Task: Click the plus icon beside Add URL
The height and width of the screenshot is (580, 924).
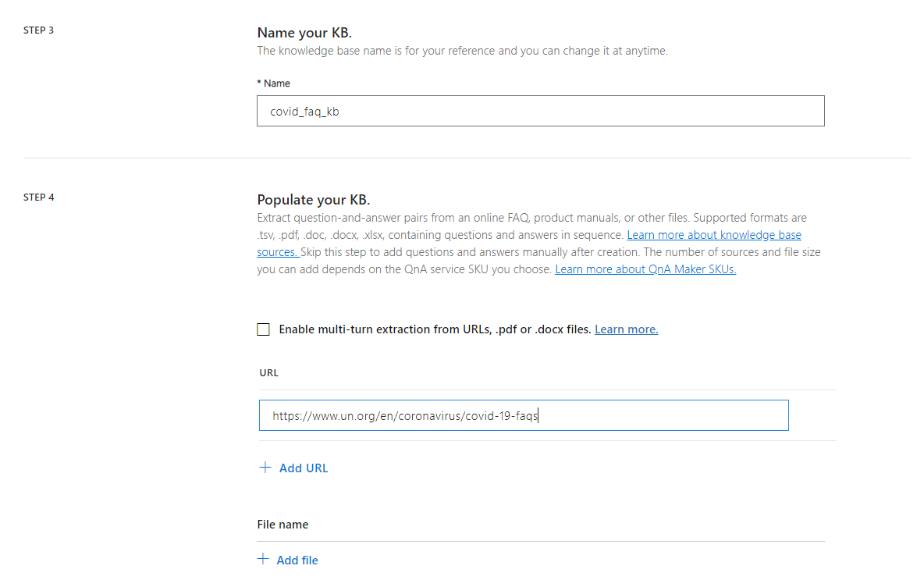Action: (x=264, y=468)
